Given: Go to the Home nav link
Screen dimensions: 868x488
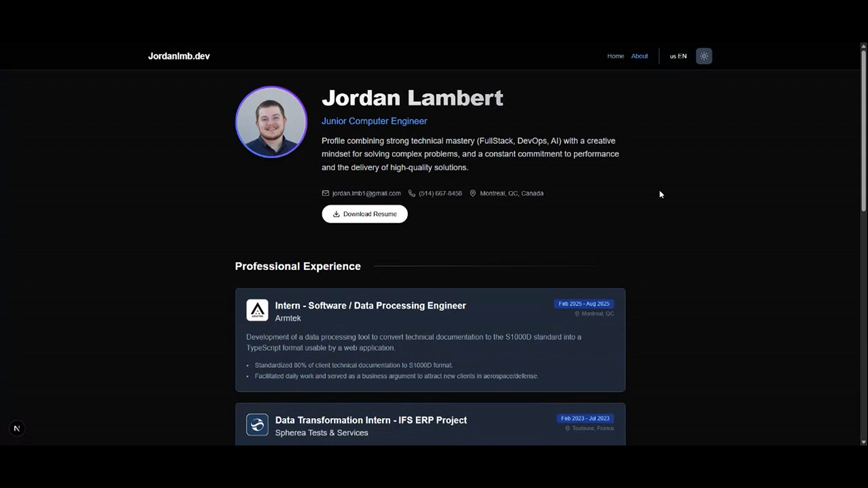Looking at the screenshot, I should [x=615, y=56].
